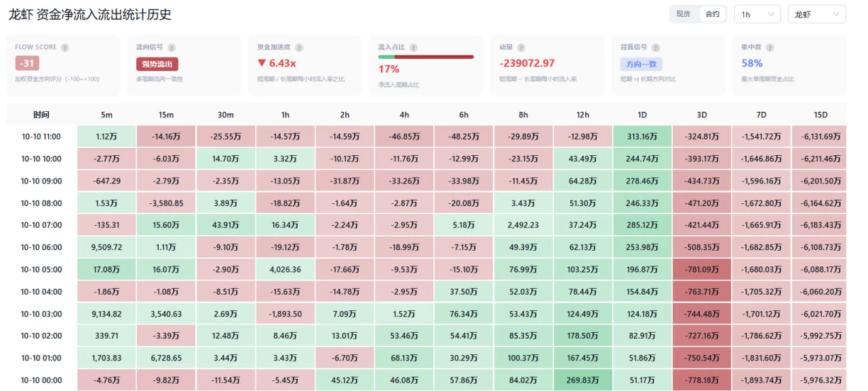Viewport: 868px width, 391px height.
Task: Click the 1D column header
Action: pos(642,115)
